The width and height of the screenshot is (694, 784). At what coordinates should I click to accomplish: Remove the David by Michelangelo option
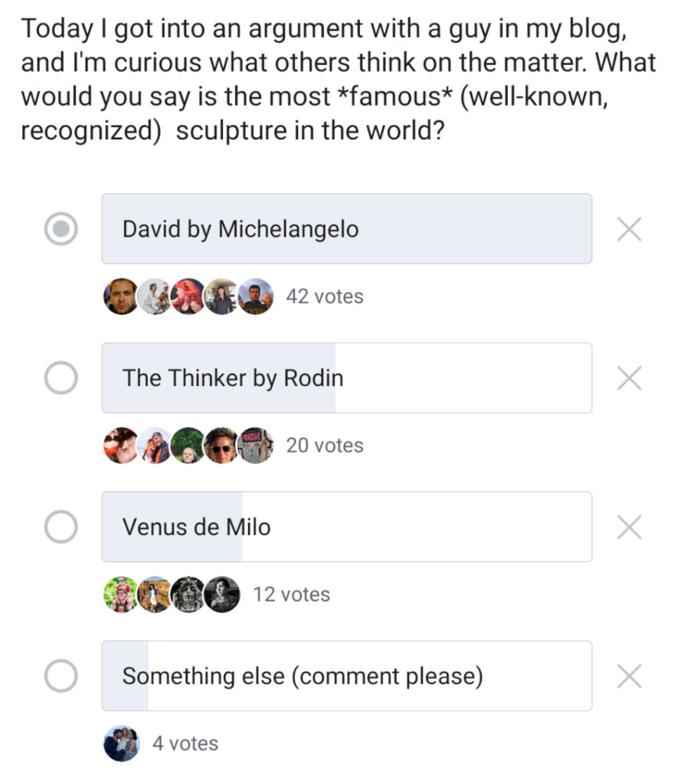point(629,229)
